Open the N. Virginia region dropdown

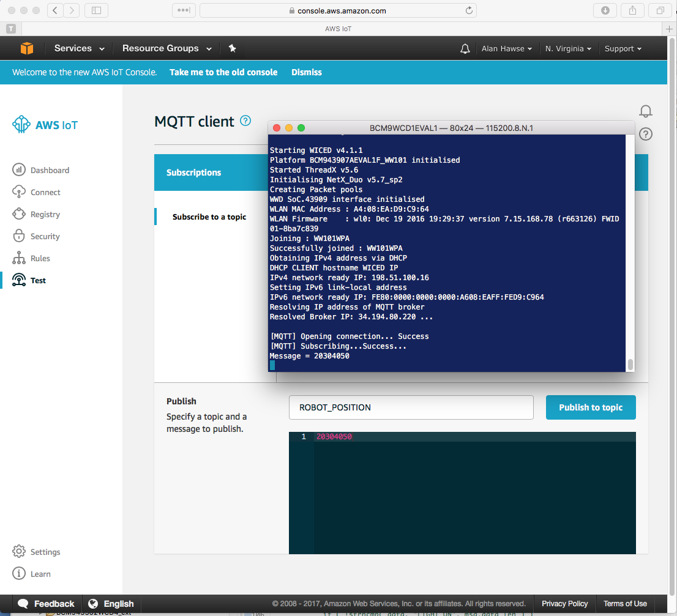[x=568, y=49]
